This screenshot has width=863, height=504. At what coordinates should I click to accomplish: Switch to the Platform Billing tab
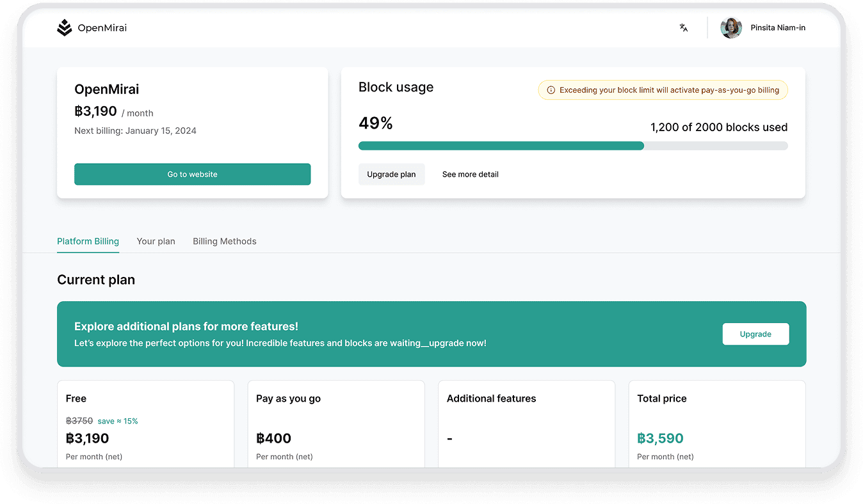(x=88, y=241)
